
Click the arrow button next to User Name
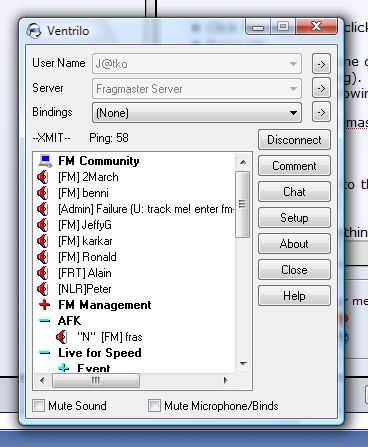[x=321, y=64]
